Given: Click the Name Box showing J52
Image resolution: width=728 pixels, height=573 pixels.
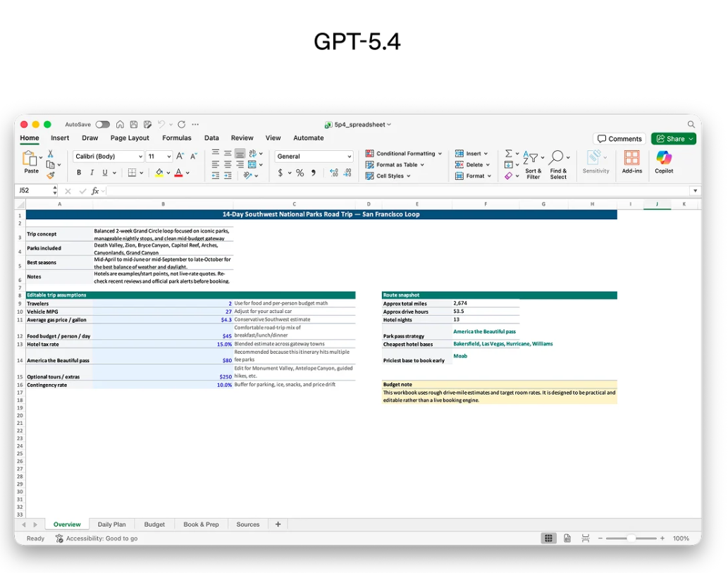Looking at the screenshot, I should (x=34, y=191).
